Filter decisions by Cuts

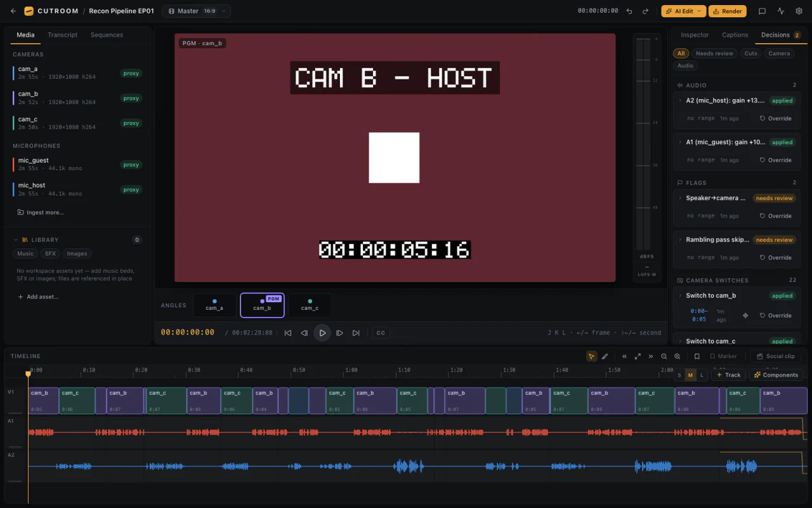tap(751, 53)
